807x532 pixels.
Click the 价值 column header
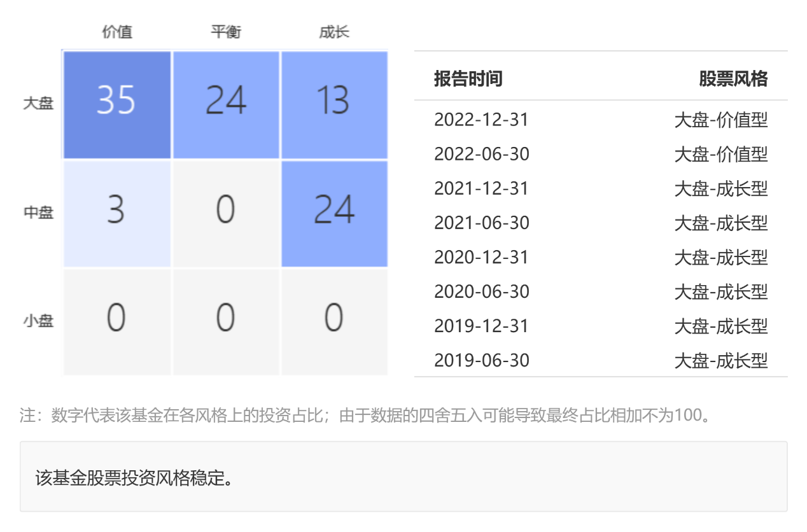pyautogui.click(x=117, y=32)
